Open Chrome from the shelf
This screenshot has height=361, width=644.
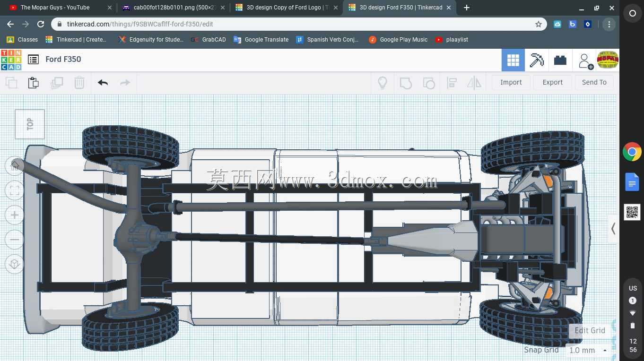[x=632, y=152]
